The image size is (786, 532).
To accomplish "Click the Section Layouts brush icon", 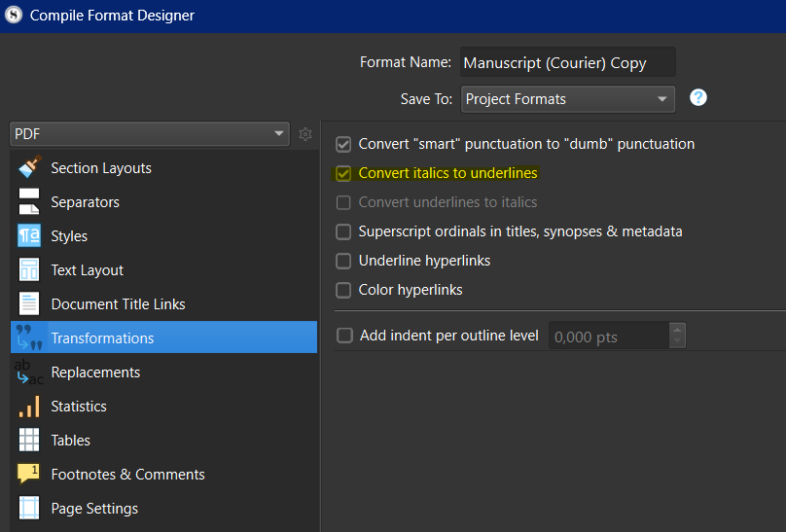I will (29, 167).
